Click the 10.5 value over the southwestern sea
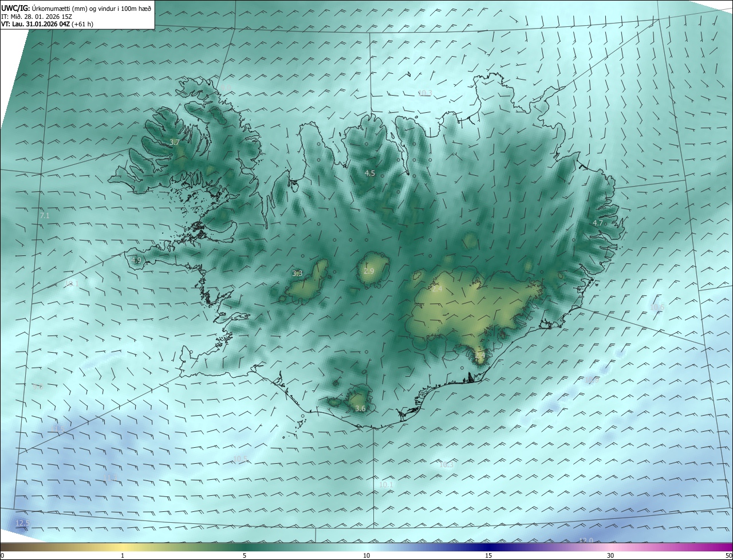The width and height of the screenshot is (733, 560). pyautogui.click(x=240, y=459)
